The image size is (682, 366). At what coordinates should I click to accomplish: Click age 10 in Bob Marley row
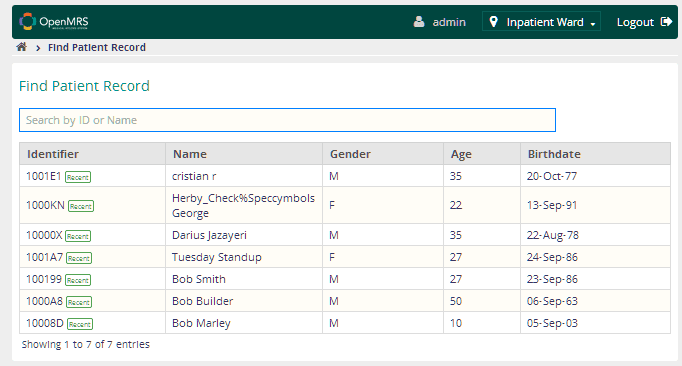coord(456,323)
